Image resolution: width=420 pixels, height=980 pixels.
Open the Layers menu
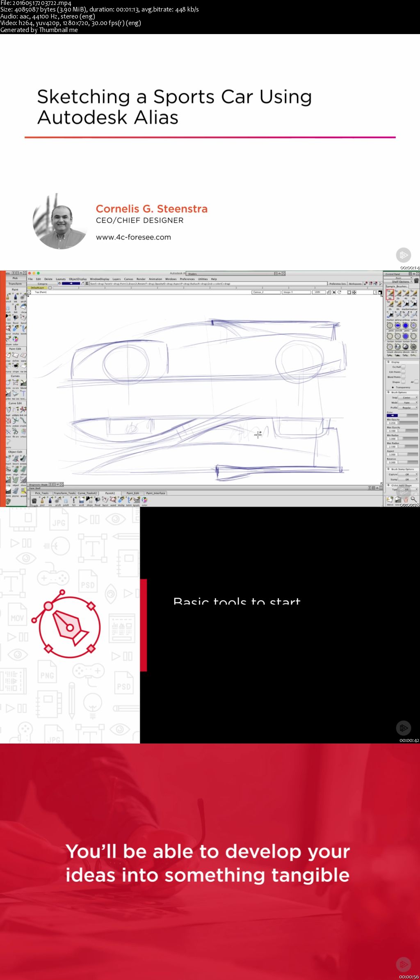click(x=116, y=279)
